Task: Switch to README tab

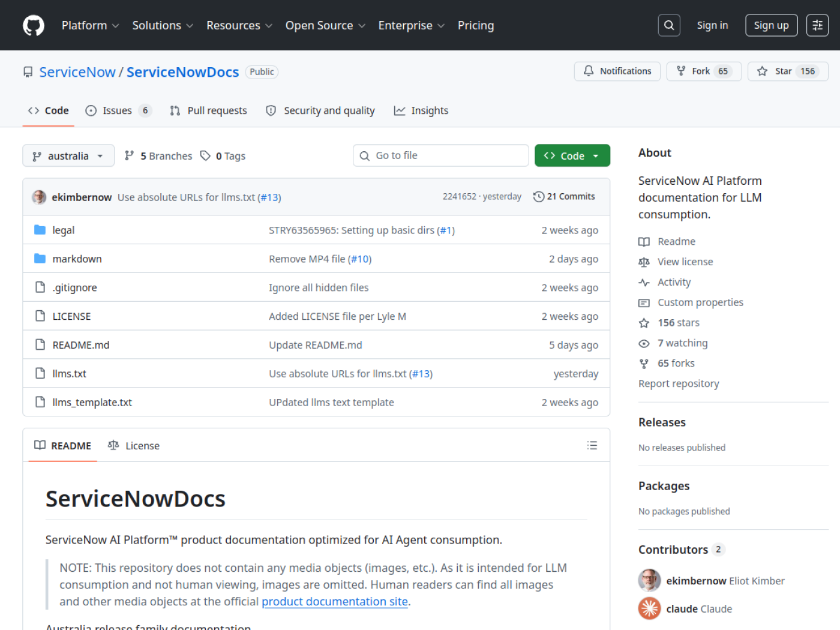Action: point(63,445)
